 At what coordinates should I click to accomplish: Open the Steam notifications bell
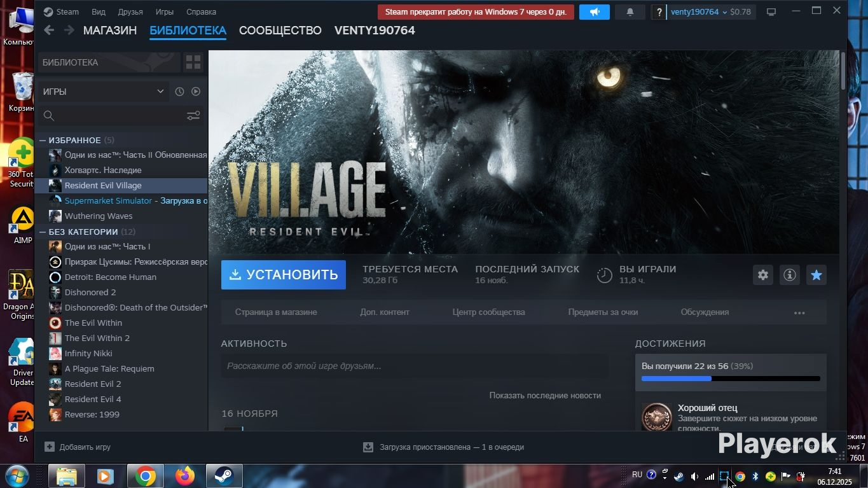point(630,12)
